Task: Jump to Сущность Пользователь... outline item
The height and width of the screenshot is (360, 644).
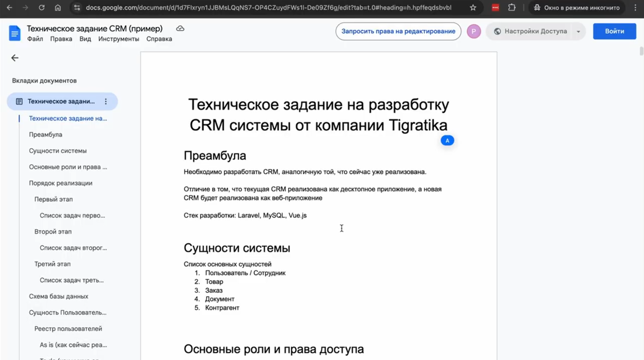Action: pyautogui.click(x=68, y=312)
